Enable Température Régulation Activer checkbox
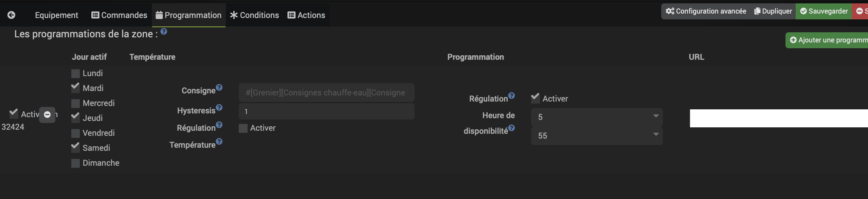The height and width of the screenshot is (199, 868). pyautogui.click(x=243, y=128)
